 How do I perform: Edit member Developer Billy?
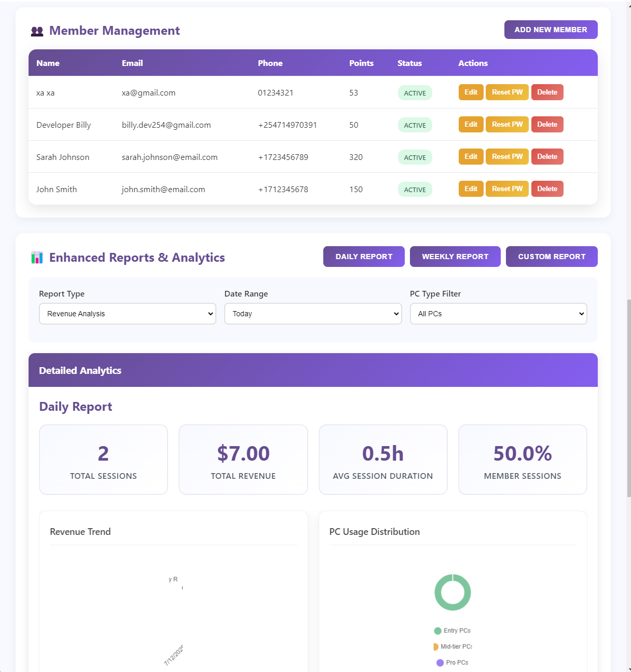click(471, 124)
